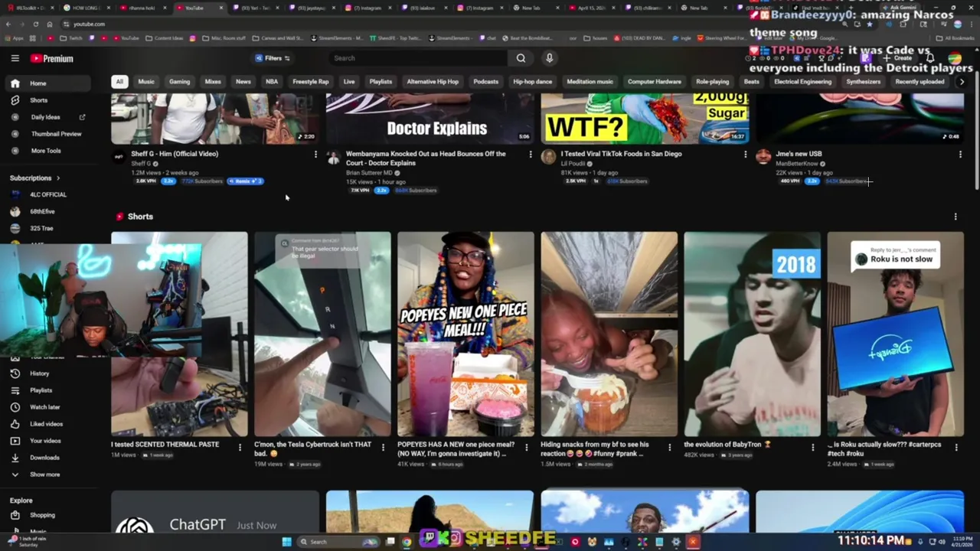Open options for Jme's new USB video
Image resolution: width=980 pixels, height=551 pixels.
coord(960,155)
